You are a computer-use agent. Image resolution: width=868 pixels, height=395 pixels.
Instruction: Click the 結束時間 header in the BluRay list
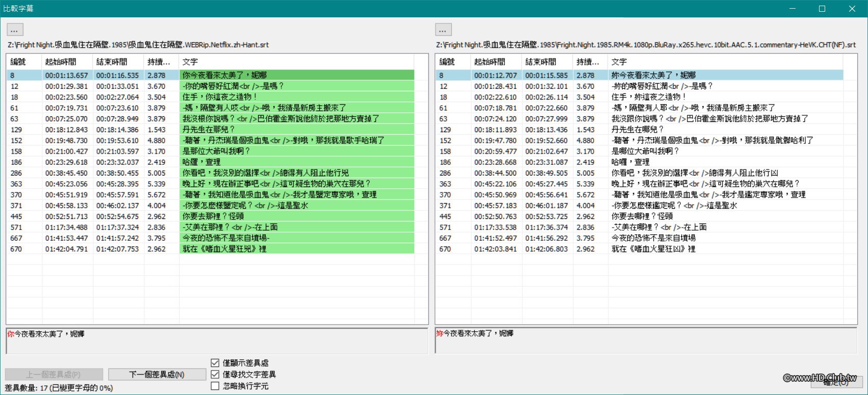pyautogui.click(x=547, y=62)
